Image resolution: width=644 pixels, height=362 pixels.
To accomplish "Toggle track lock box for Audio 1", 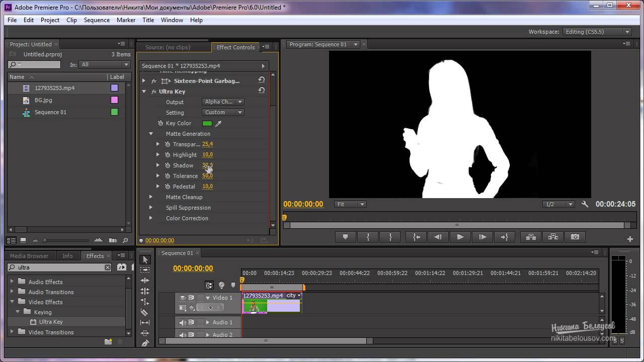I will point(200,322).
